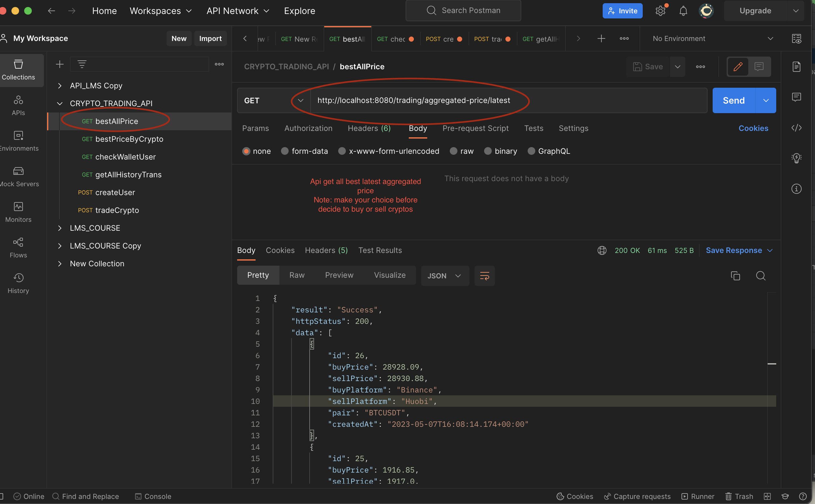
Task: Open a new request tab with plus
Action: 601,39
